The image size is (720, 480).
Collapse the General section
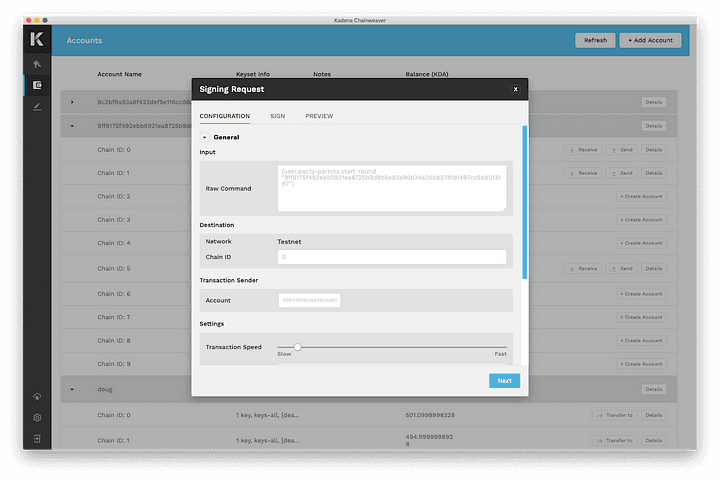coord(205,137)
